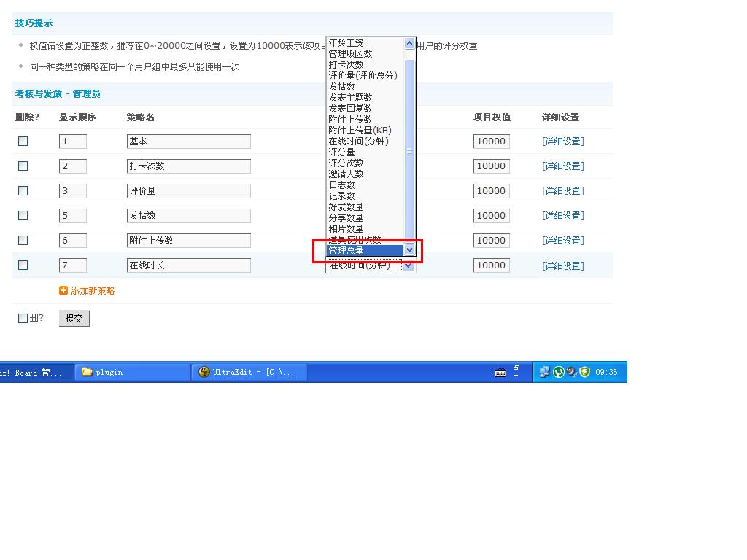Image resolution: width=747 pixels, height=560 pixels.
Task: Check the delete checkbox for 在线时长 row
Action: pos(23,265)
